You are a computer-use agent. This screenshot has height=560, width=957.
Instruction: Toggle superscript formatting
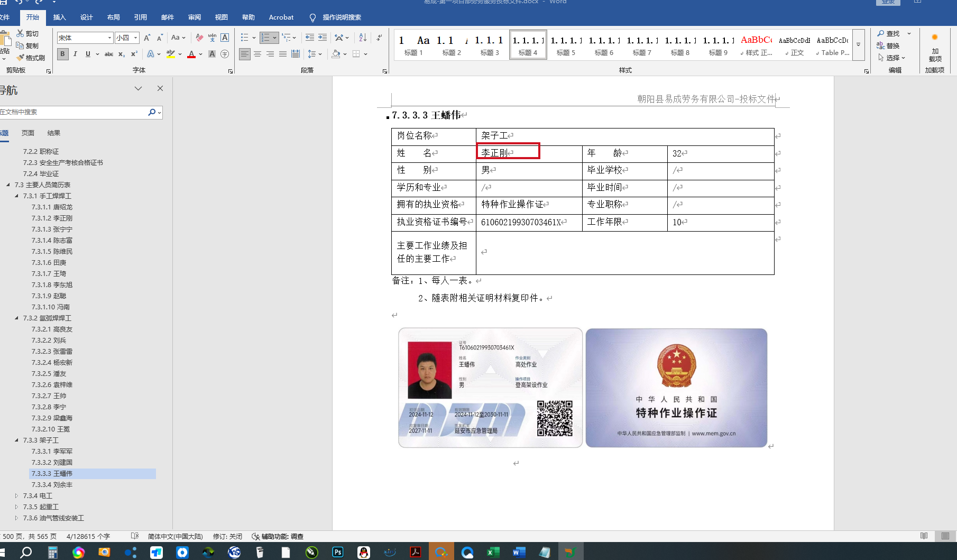tap(134, 54)
